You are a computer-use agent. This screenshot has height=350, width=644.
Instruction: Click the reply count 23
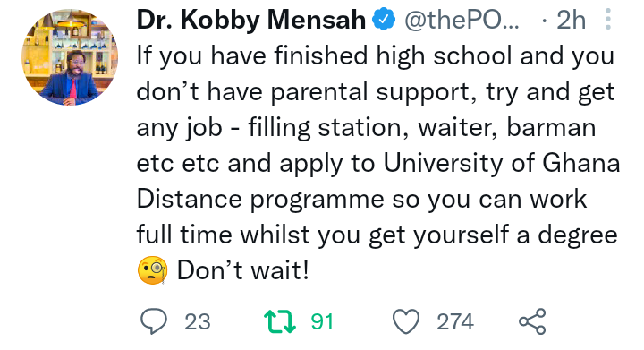(198, 321)
